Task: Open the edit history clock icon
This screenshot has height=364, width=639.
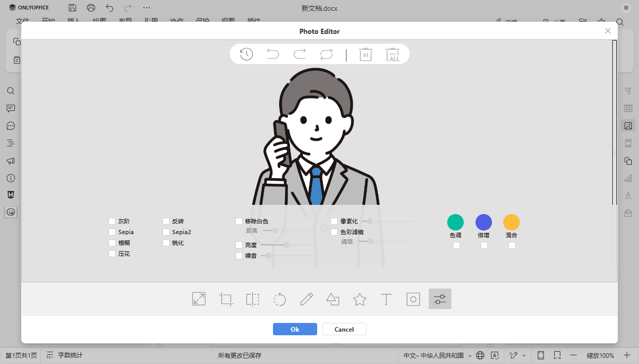Action: tap(246, 54)
